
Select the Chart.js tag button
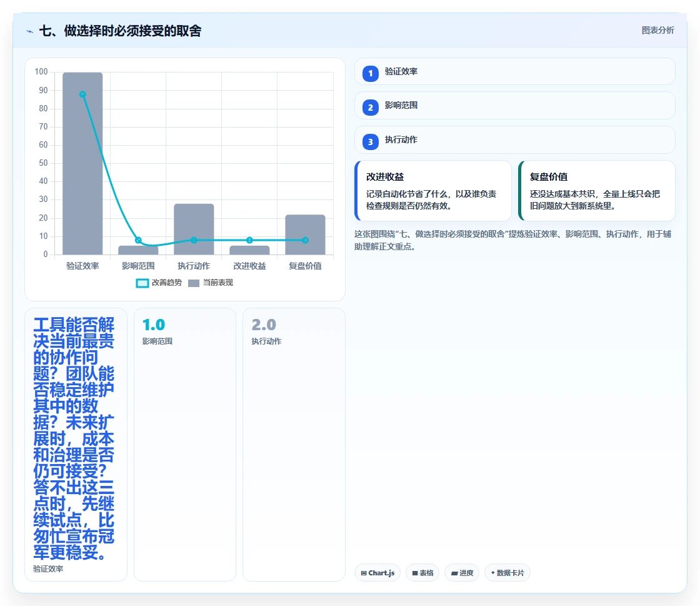[377, 573]
